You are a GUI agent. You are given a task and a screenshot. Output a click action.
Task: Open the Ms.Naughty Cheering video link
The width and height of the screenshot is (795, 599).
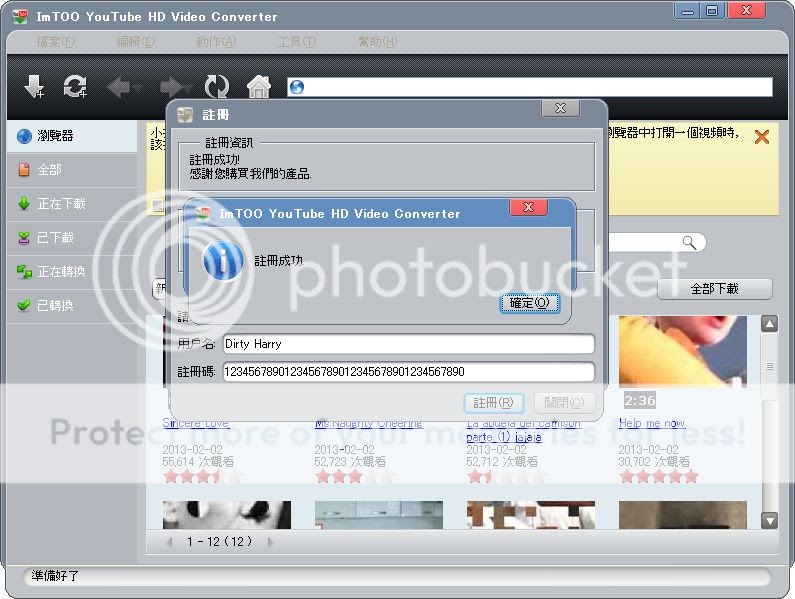(x=369, y=423)
